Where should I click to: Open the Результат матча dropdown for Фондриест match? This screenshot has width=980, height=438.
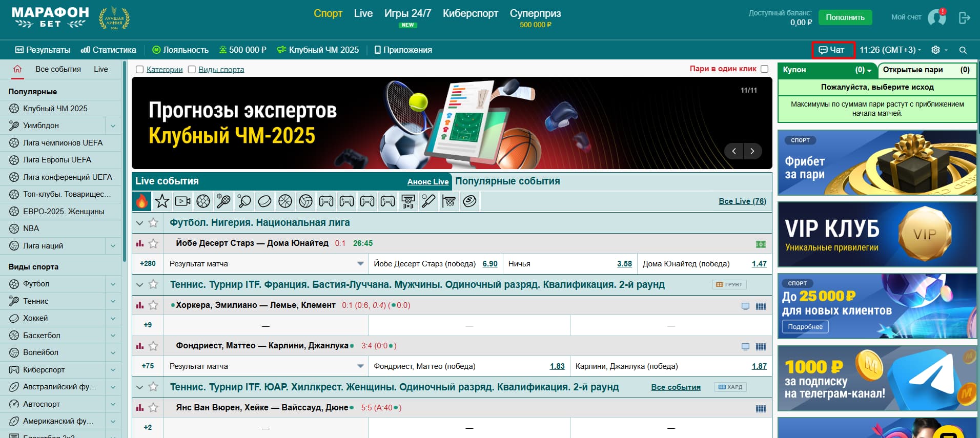point(266,366)
